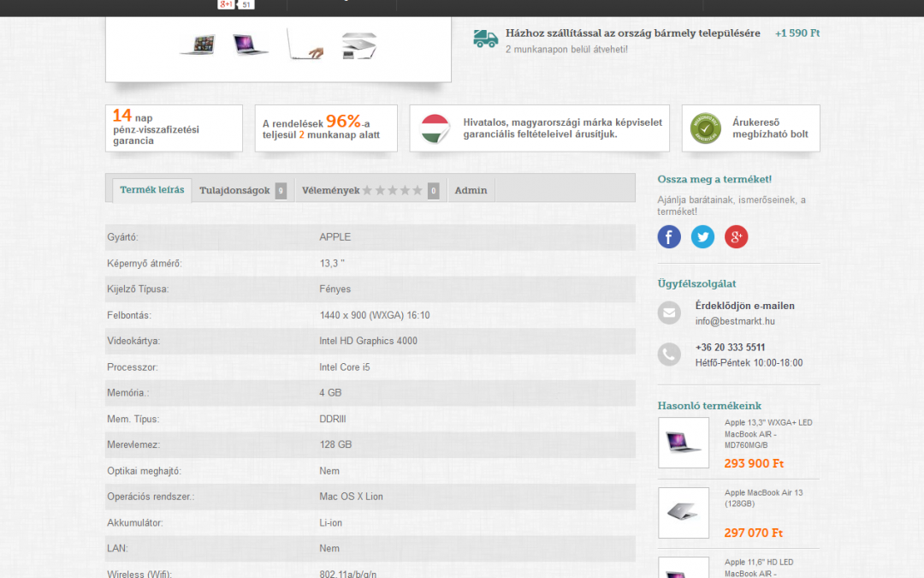Click the +1 590 Ft delivery fee
This screenshot has height=578, width=924.
click(797, 33)
